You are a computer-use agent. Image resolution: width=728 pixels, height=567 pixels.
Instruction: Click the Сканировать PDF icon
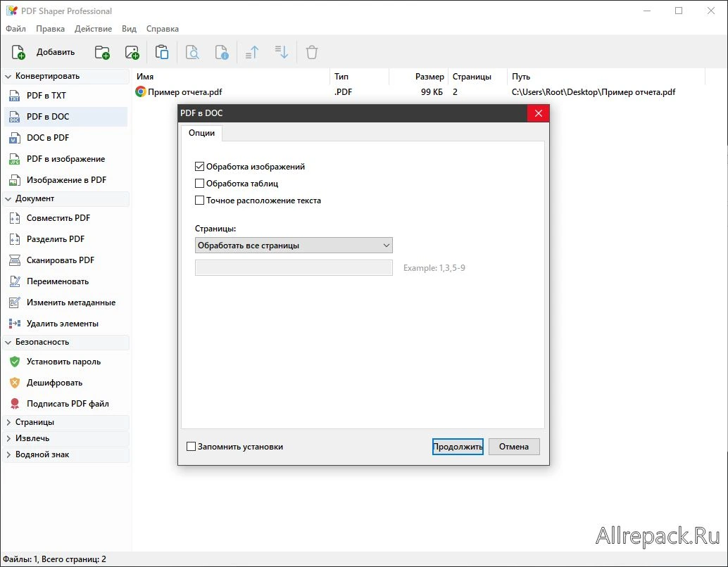pyautogui.click(x=15, y=260)
